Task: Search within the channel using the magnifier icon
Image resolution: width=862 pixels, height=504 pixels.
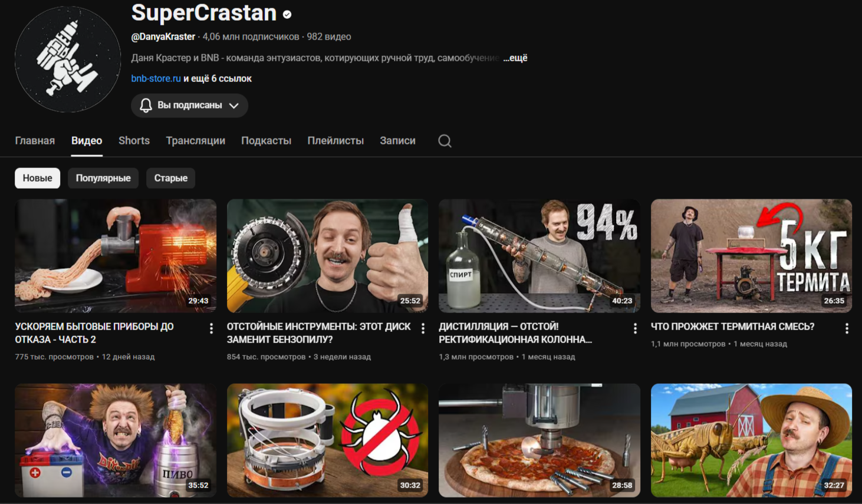Action: (445, 141)
